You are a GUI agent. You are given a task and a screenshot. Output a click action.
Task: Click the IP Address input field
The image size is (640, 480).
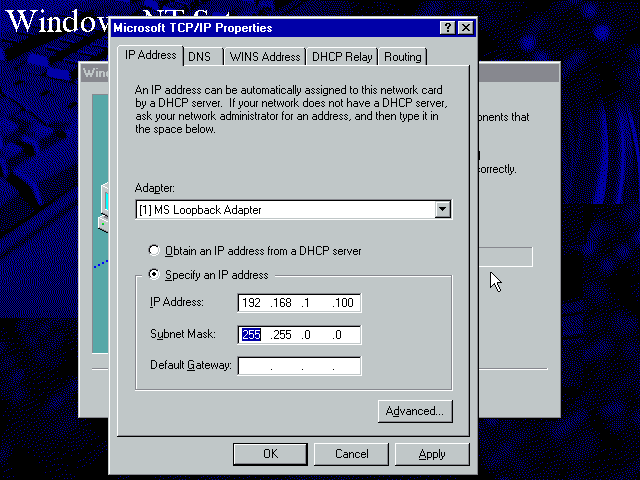299,303
